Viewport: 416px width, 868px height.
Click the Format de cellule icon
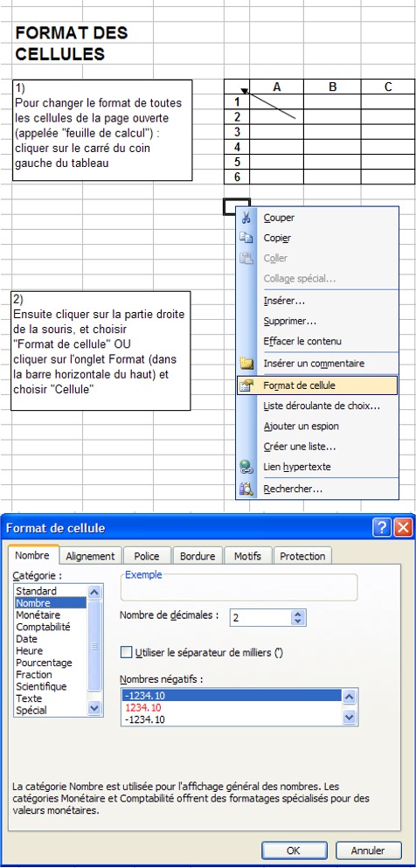pos(246,385)
